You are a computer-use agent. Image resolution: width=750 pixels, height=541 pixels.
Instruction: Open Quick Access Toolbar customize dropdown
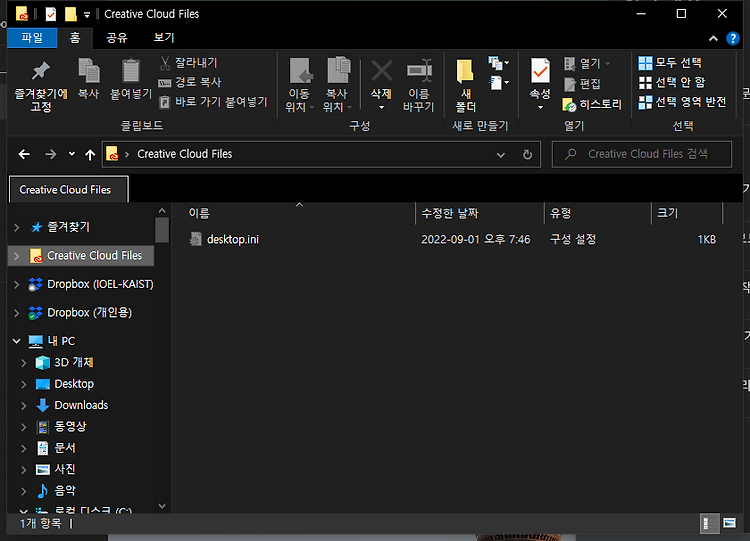(87, 15)
